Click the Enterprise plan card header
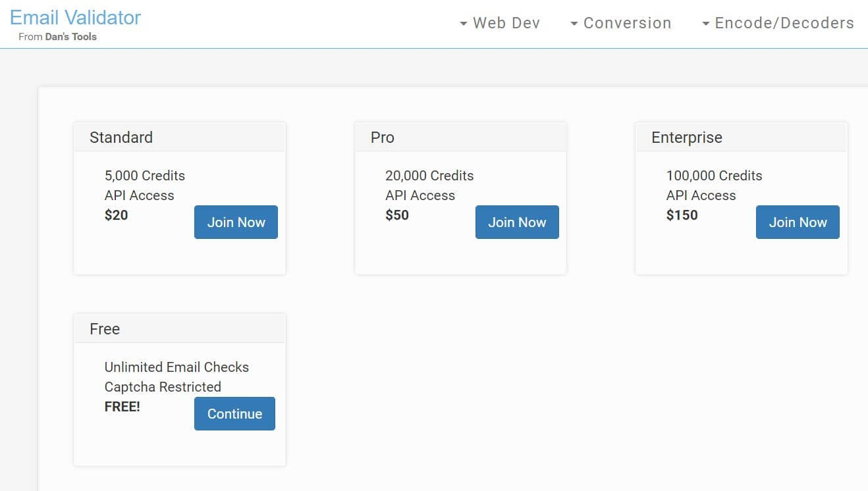 click(x=741, y=138)
